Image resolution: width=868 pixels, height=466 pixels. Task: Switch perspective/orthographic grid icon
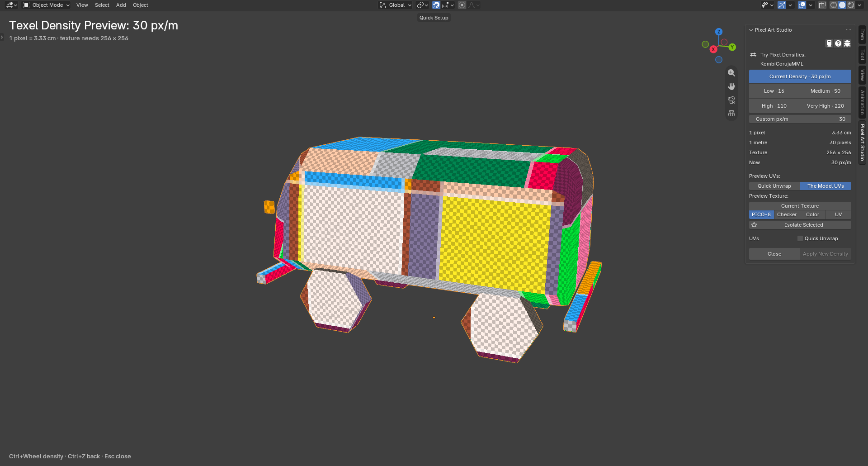click(x=731, y=114)
